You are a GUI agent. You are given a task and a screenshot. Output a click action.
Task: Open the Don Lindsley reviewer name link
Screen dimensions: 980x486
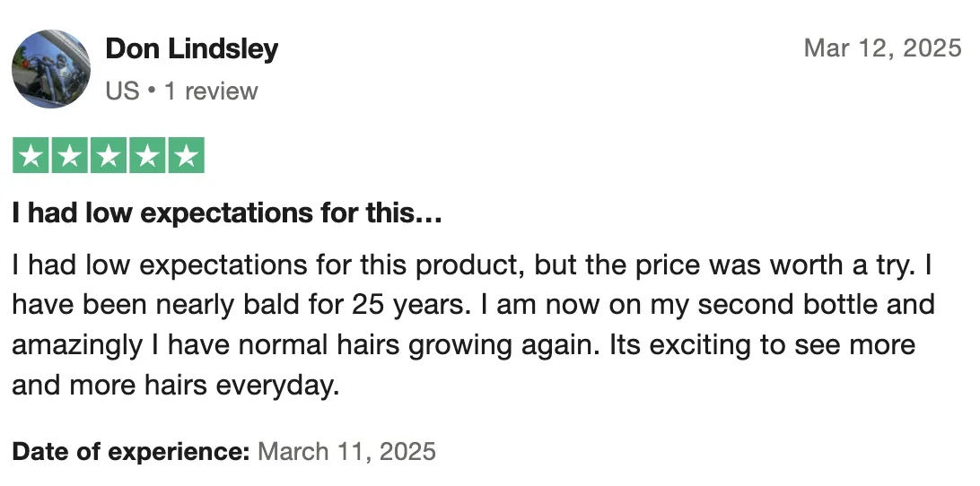[x=191, y=49]
